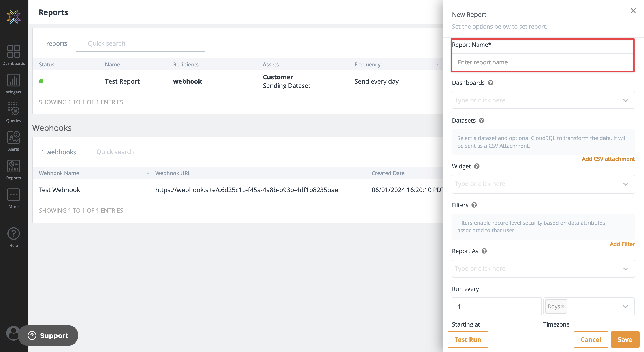Expand the Dashboards dropdown

[625, 100]
